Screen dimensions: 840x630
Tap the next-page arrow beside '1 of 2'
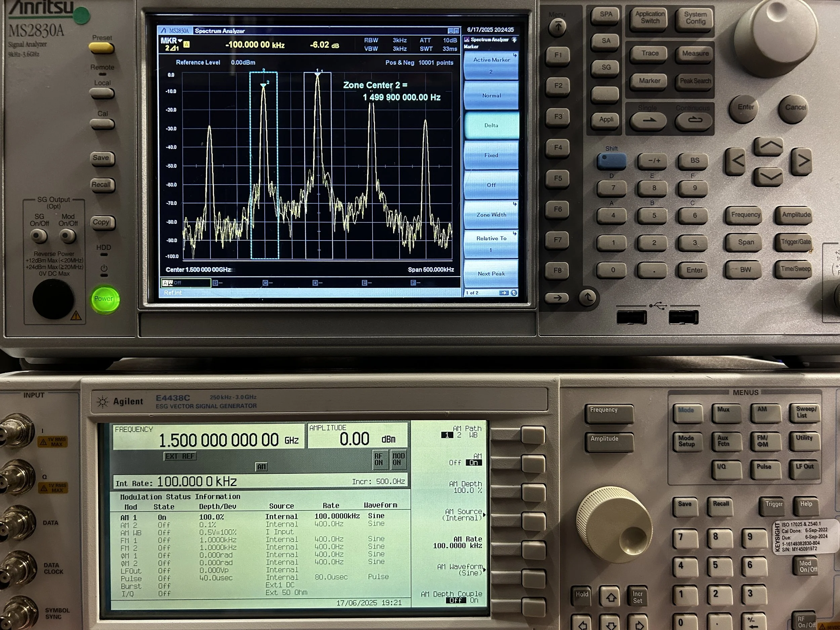[504, 293]
